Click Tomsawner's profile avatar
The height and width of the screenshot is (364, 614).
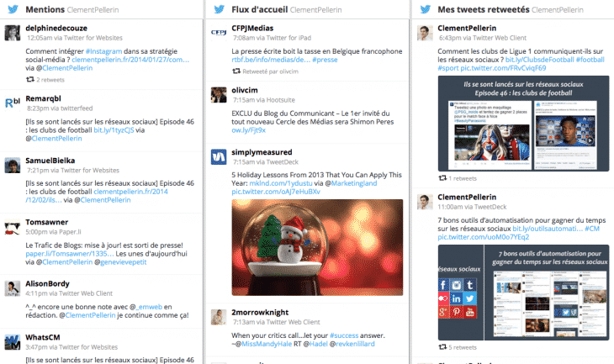click(x=12, y=226)
